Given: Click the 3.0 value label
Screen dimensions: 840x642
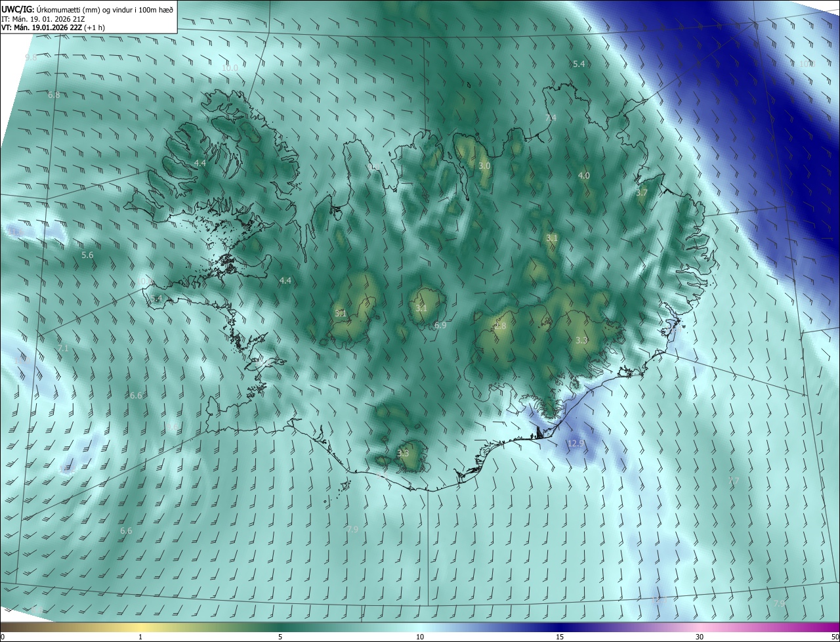Looking at the screenshot, I should click(484, 166).
